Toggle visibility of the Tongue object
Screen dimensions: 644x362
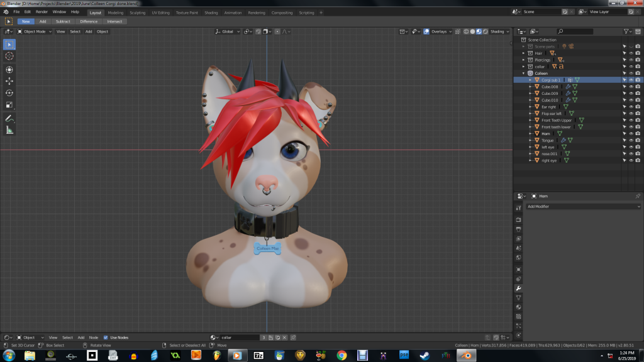click(631, 140)
